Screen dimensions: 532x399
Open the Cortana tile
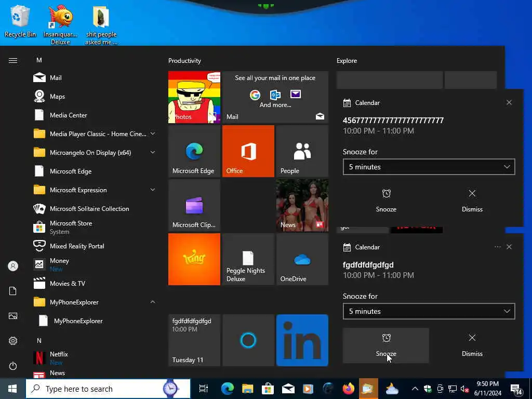click(248, 340)
